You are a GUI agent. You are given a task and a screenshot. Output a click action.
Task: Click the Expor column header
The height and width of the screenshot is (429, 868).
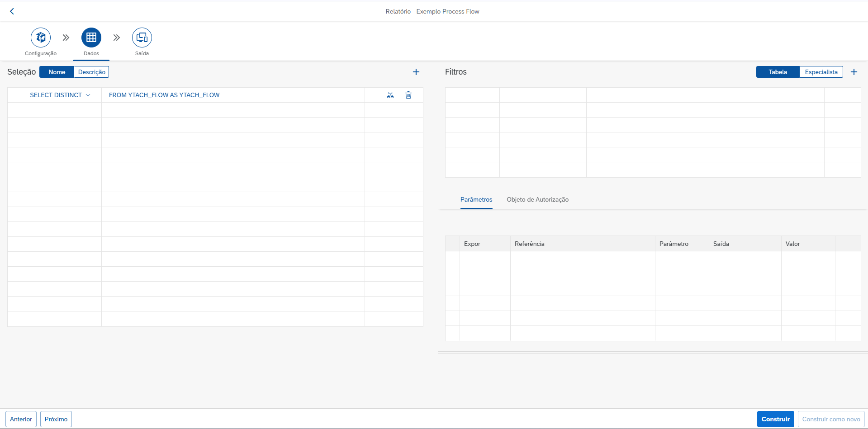pos(485,244)
